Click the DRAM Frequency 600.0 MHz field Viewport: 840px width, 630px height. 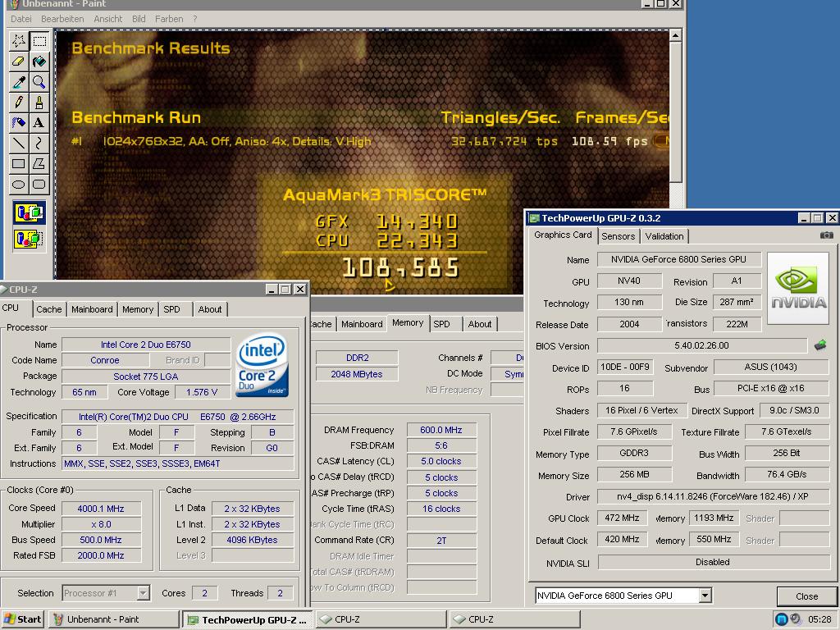click(x=441, y=430)
